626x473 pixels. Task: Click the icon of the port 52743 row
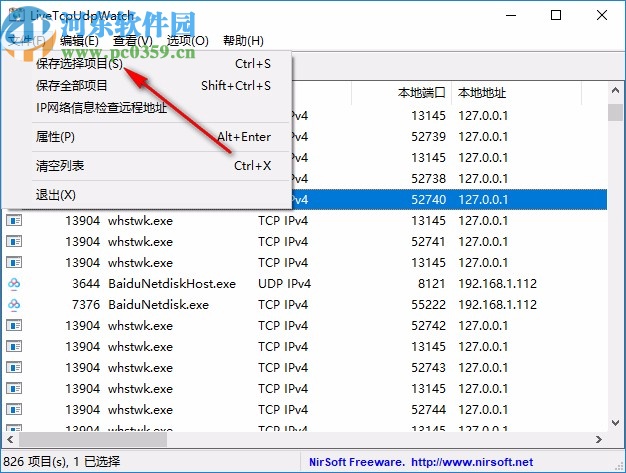[x=14, y=368]
